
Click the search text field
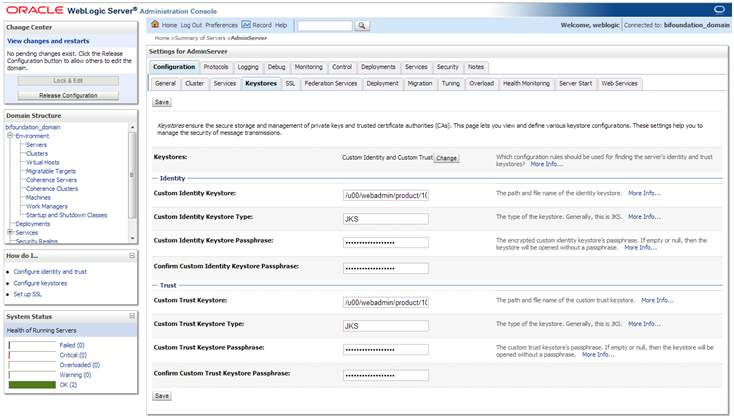[325, 26]
